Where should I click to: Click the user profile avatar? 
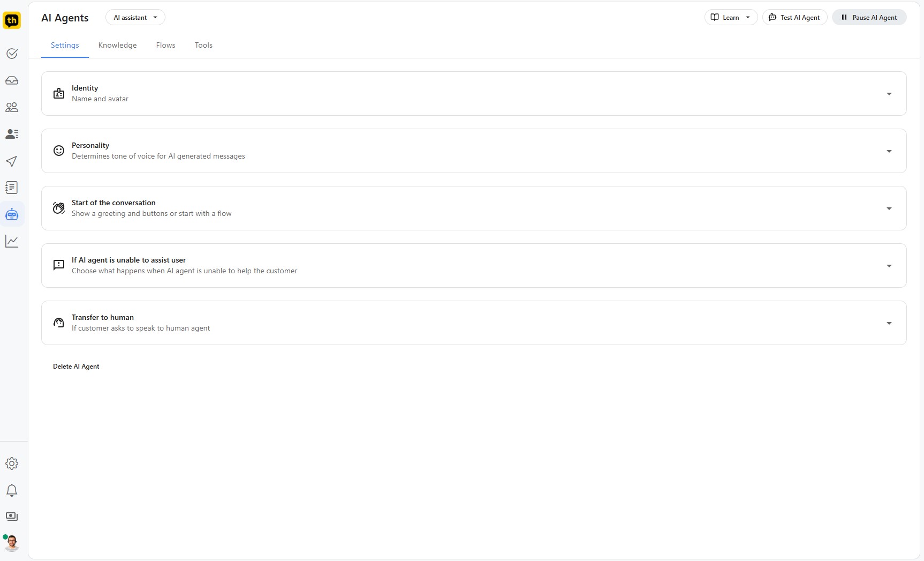pos(12,543)
